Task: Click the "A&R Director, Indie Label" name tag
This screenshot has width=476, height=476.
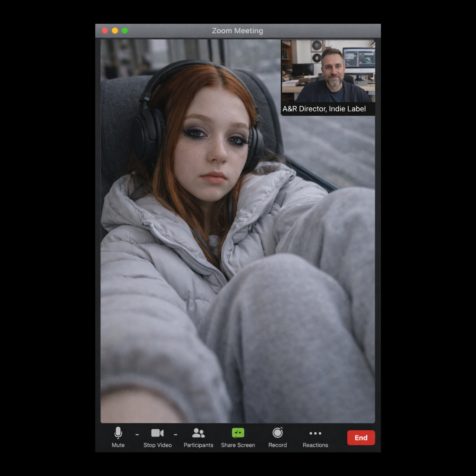Action: [324, 109]
